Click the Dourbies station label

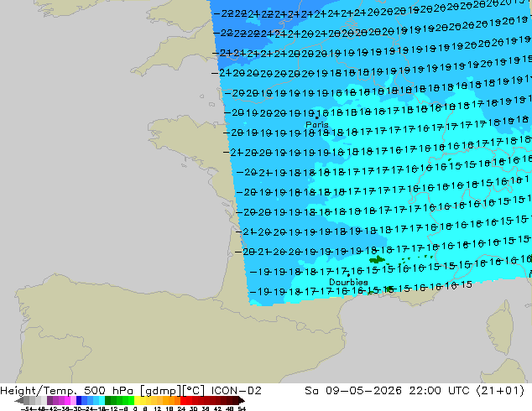pyautogui.click(x=348, y=282)
